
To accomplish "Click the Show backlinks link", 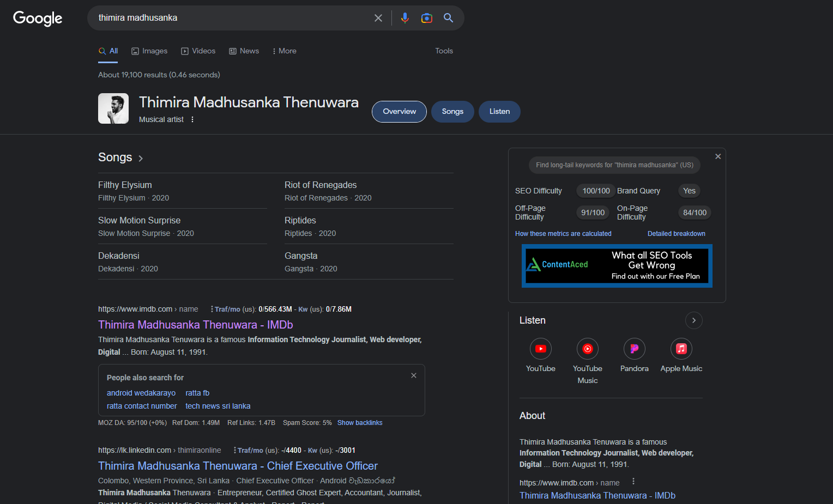I will (x=360, y=423).
